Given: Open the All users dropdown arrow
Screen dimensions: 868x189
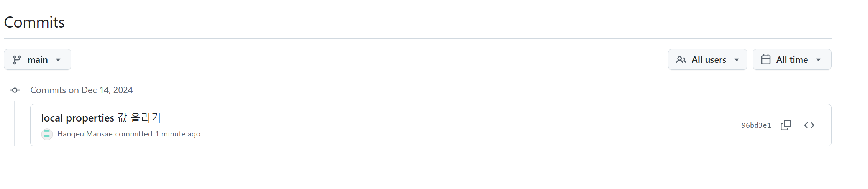Looking at the screenshot, I should click(x=737, y=60).
